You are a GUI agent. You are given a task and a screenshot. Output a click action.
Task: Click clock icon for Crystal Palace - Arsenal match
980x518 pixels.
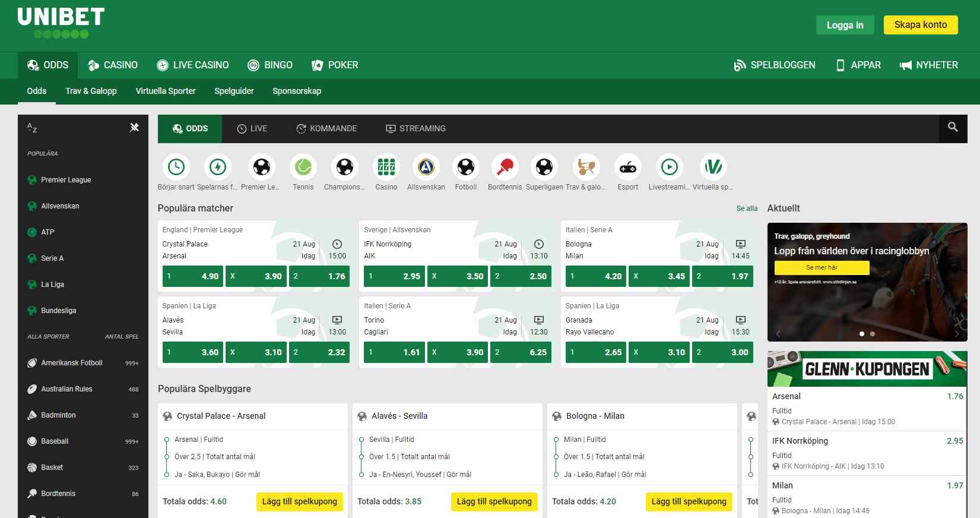337,244
